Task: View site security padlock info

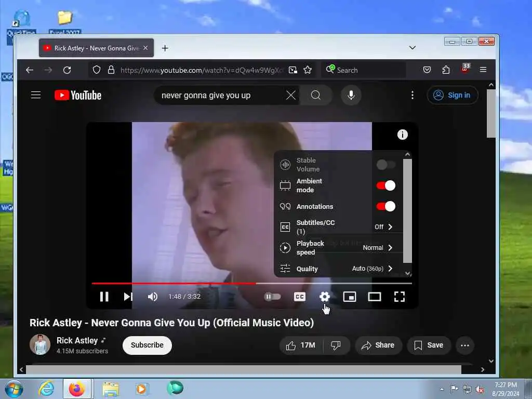Action: tap(111, 70)
